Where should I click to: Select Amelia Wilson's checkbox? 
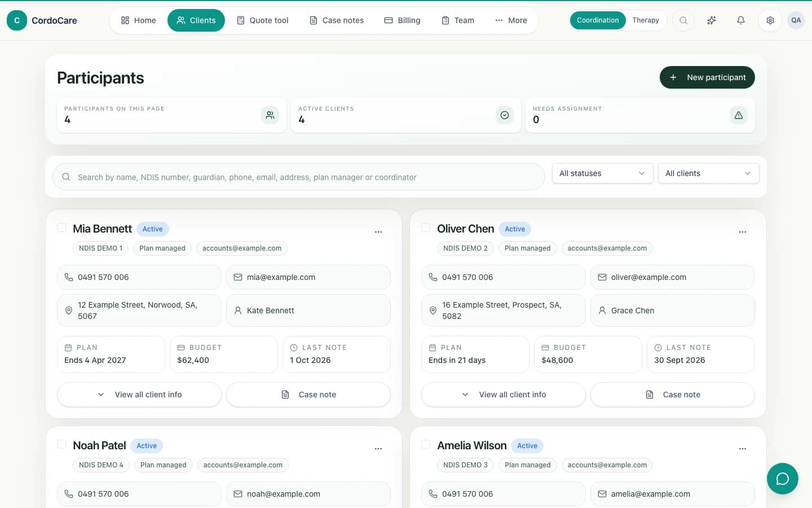(x=426, y=444)
